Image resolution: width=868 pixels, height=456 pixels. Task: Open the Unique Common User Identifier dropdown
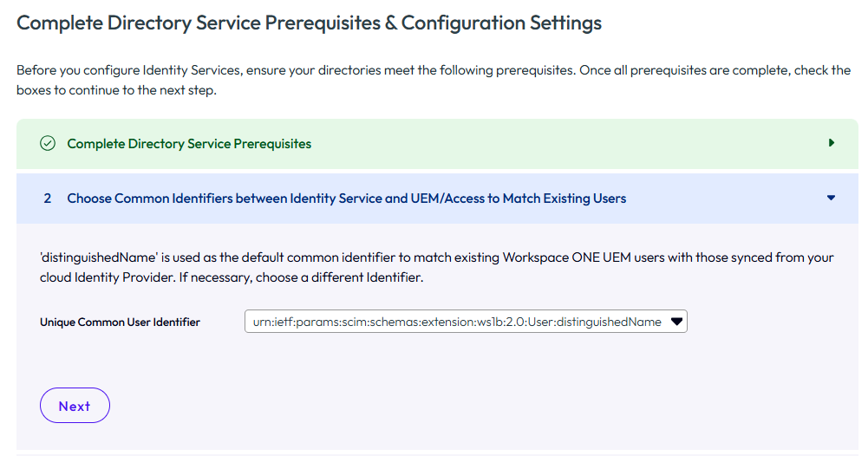[x=466, y=322]
